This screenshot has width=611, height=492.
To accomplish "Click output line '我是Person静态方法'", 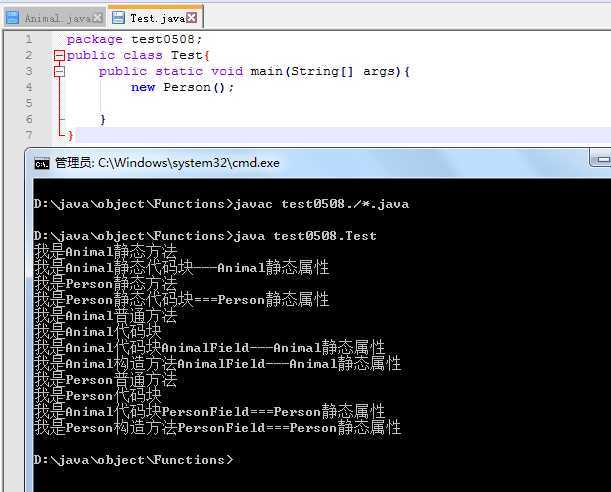I will point(106,284).
